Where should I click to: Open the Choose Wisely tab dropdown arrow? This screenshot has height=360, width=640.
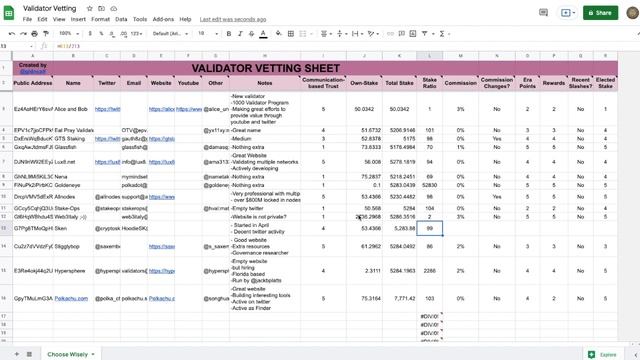coord(93,354)
